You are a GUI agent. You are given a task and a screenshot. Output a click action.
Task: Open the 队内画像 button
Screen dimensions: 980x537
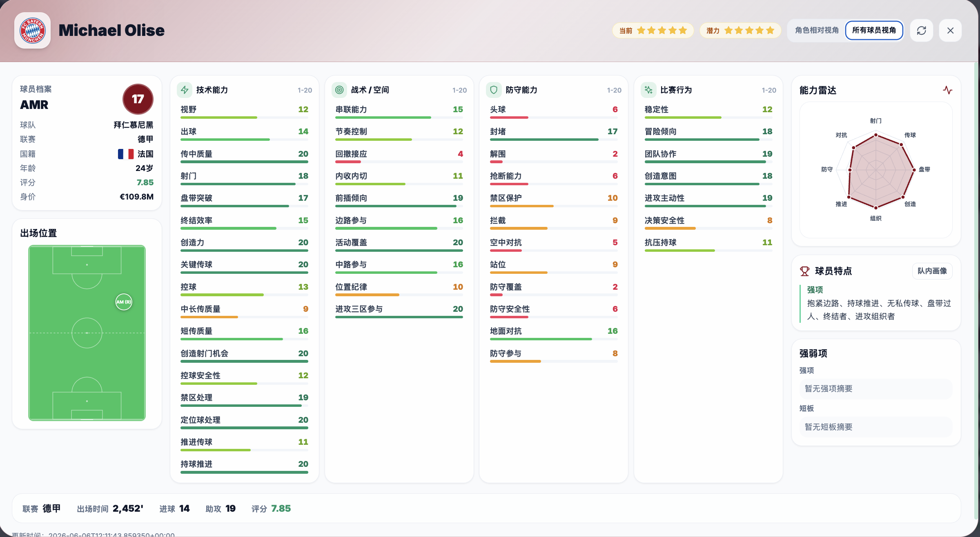pyautogui.click(x=932, y=271)
